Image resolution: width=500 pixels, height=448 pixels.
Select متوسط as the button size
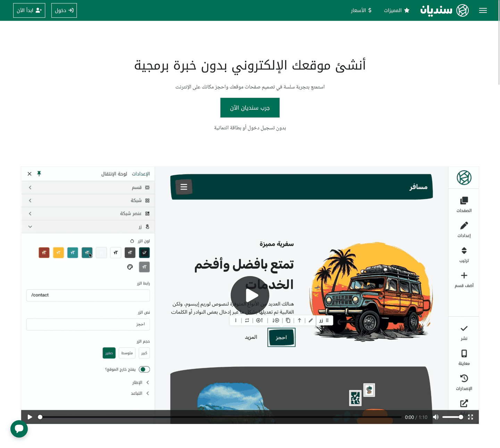126,353
